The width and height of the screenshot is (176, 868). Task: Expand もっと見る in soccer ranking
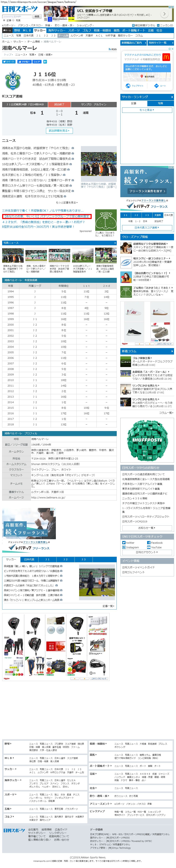tap(147, 110)
